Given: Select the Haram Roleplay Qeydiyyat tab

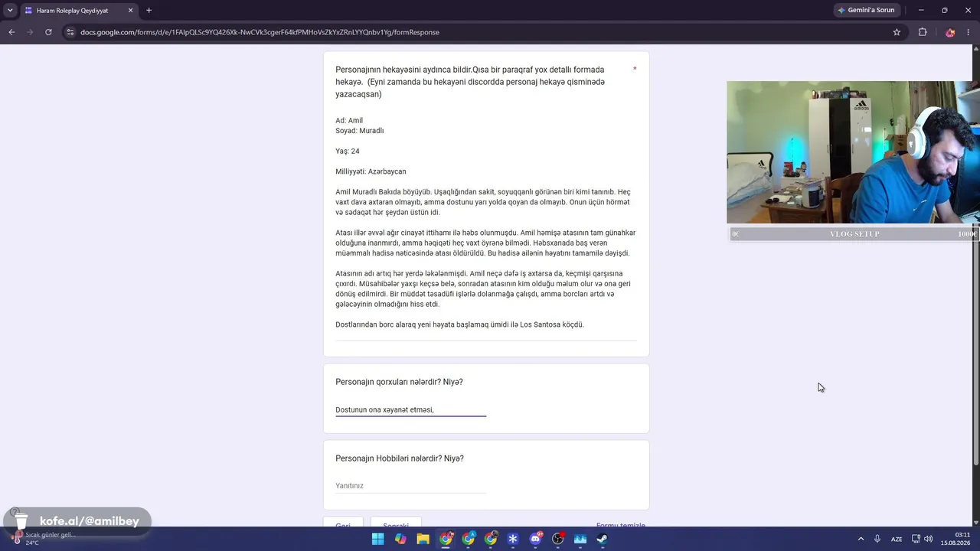Looking at the screenshot, I should point(79,11).
